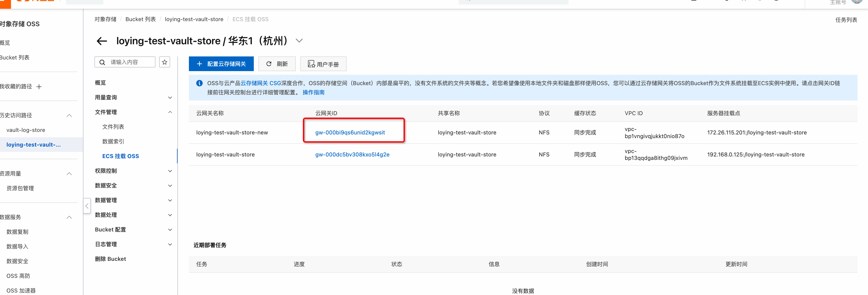The height and width of the screenshot is (295, 868).
Task: Expand the 权限控制 menu section
Action: [170, 171]
